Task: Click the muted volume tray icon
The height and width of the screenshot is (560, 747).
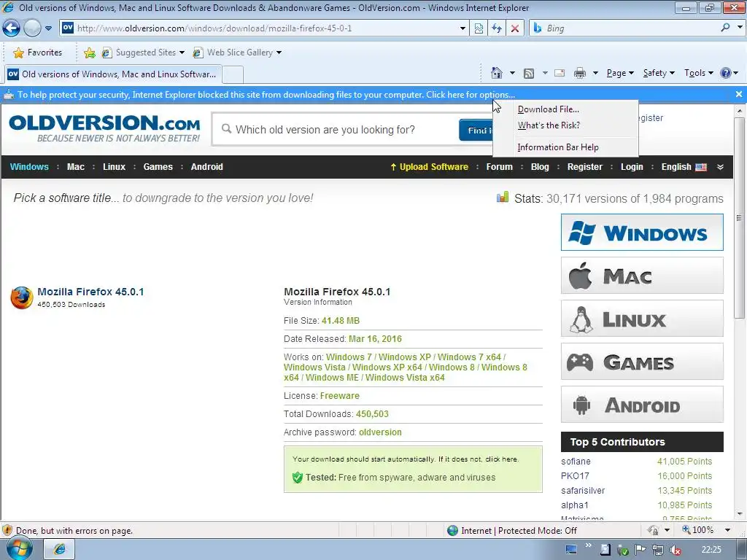Action: click(x=675, y=550)
